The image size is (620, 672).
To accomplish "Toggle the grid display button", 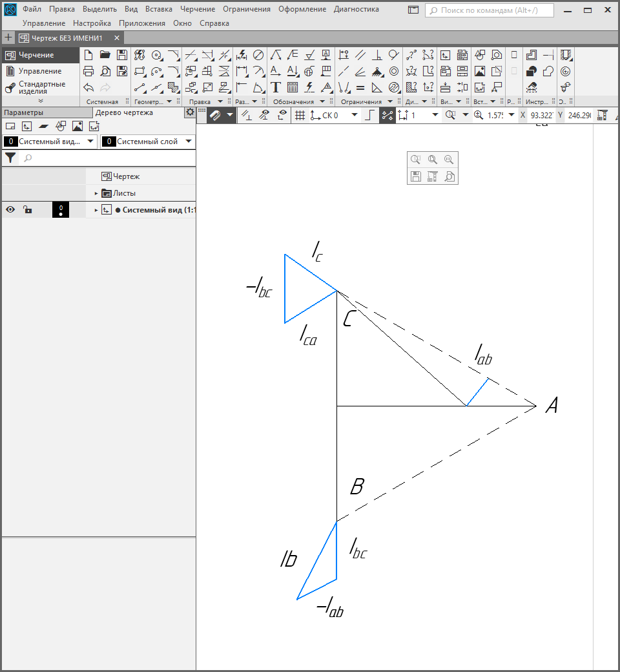I will 300,115.
